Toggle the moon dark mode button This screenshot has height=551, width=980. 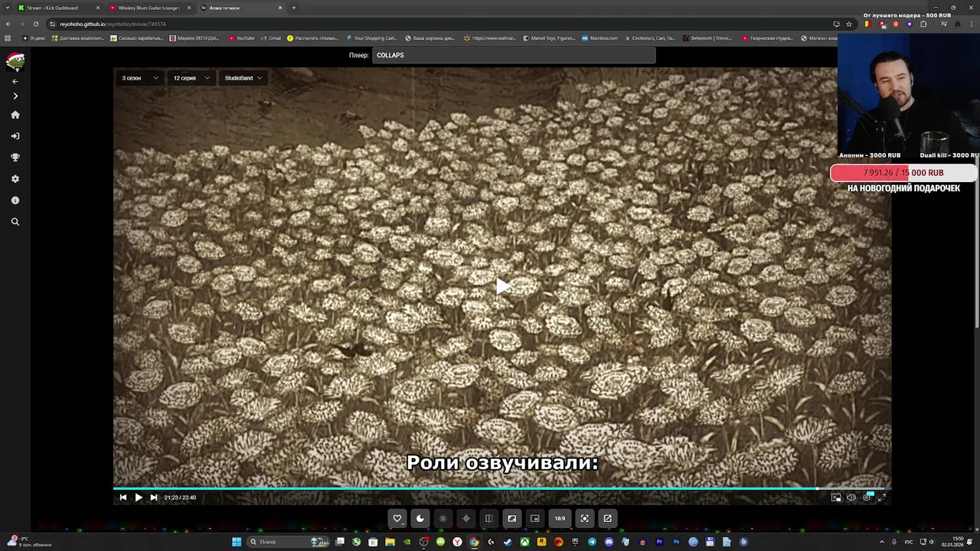420,518
